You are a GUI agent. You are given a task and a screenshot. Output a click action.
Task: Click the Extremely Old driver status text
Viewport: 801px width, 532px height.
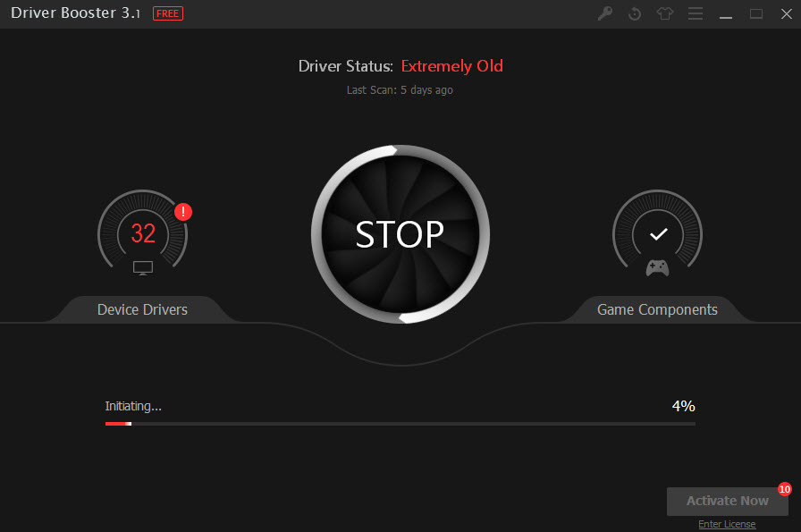click(x=451, y=66)
